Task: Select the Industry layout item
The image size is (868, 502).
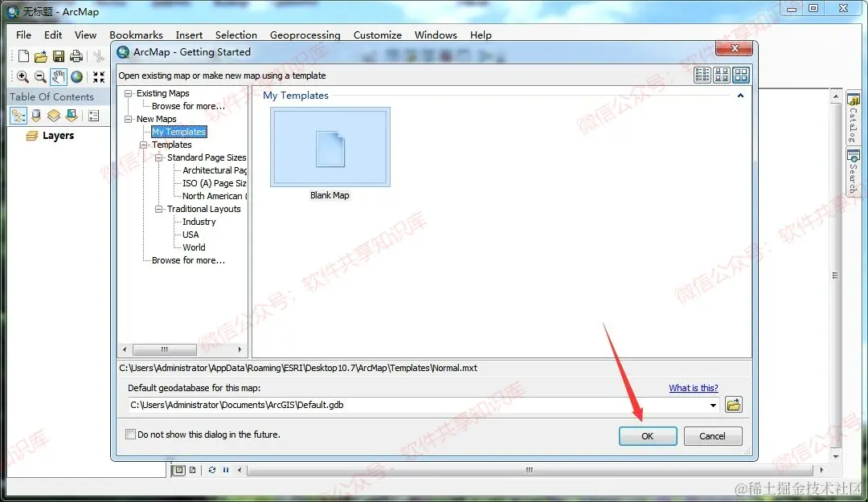Action: (199, 222)
